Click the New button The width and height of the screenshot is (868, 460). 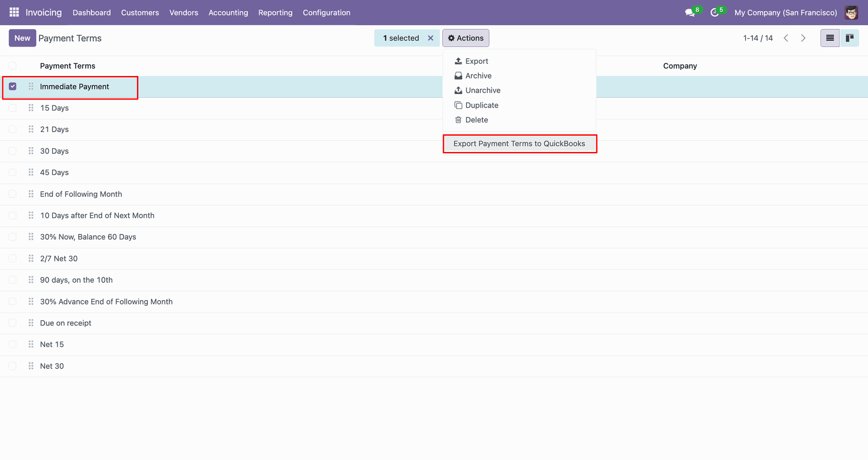pos(22,38)
